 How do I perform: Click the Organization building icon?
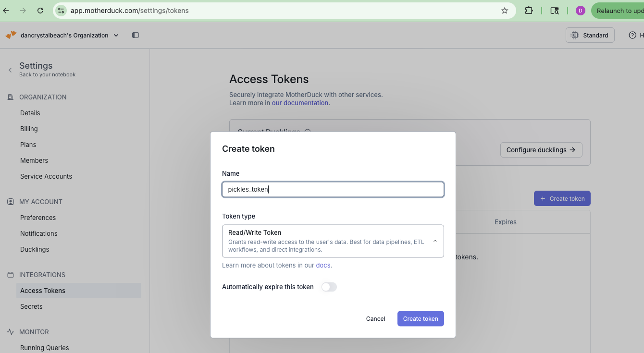pyautogui.click(x=11, y=97)
